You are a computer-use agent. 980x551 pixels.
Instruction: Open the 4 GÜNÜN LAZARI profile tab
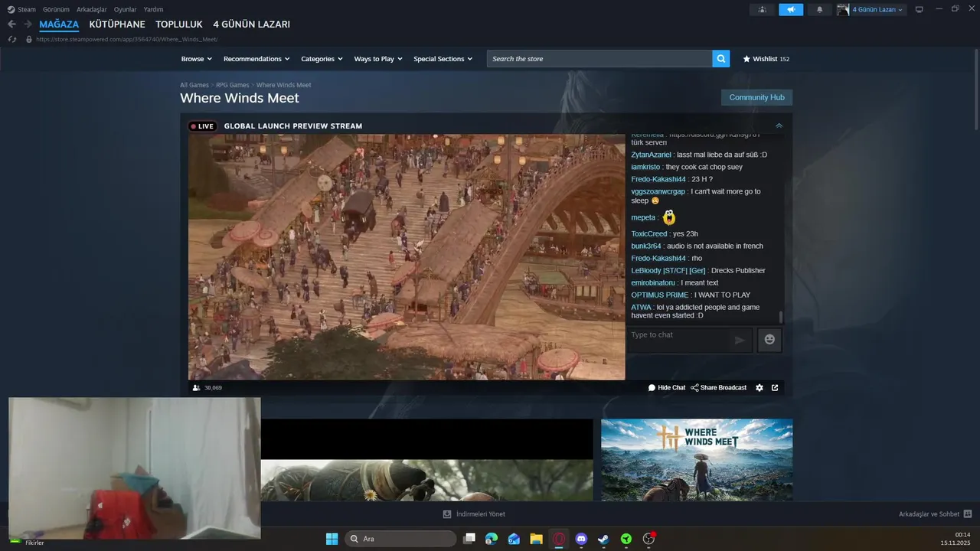pyautogui.click(x=252, y=24)
